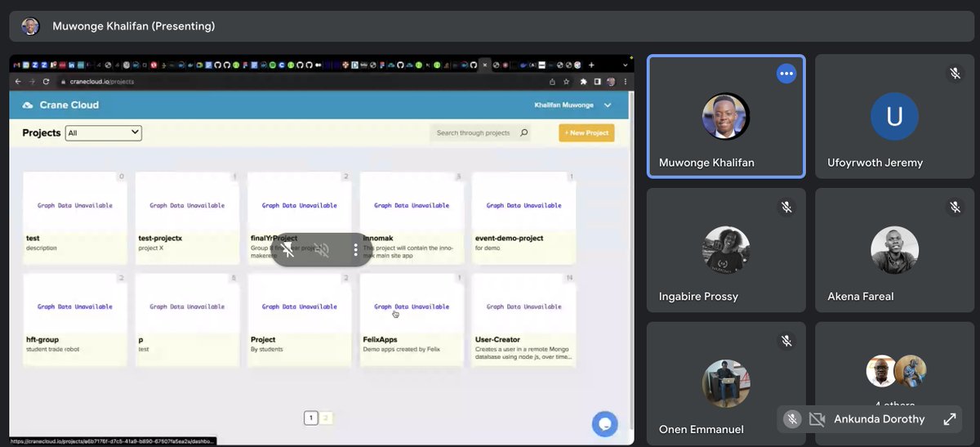This screenshot has height=447, width=980.
Task: Open the event-demo-project card
Action: point(523,218)
